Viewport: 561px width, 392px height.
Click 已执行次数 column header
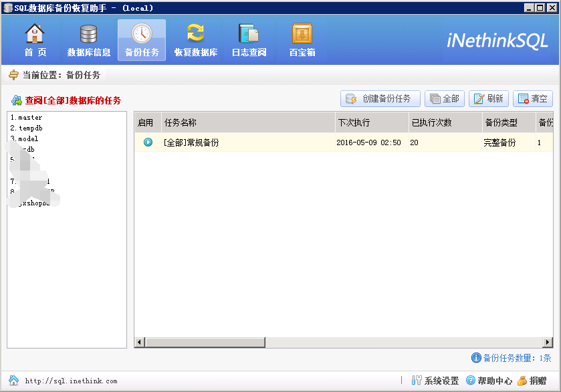pos(445,122)
